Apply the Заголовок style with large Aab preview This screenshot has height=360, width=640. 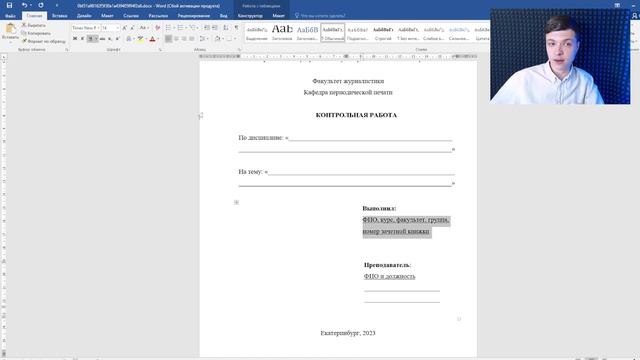(282, 33)
